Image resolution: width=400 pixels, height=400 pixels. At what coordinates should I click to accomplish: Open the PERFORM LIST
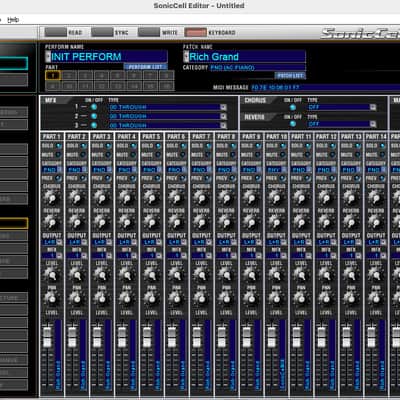(x=145, y=67)
